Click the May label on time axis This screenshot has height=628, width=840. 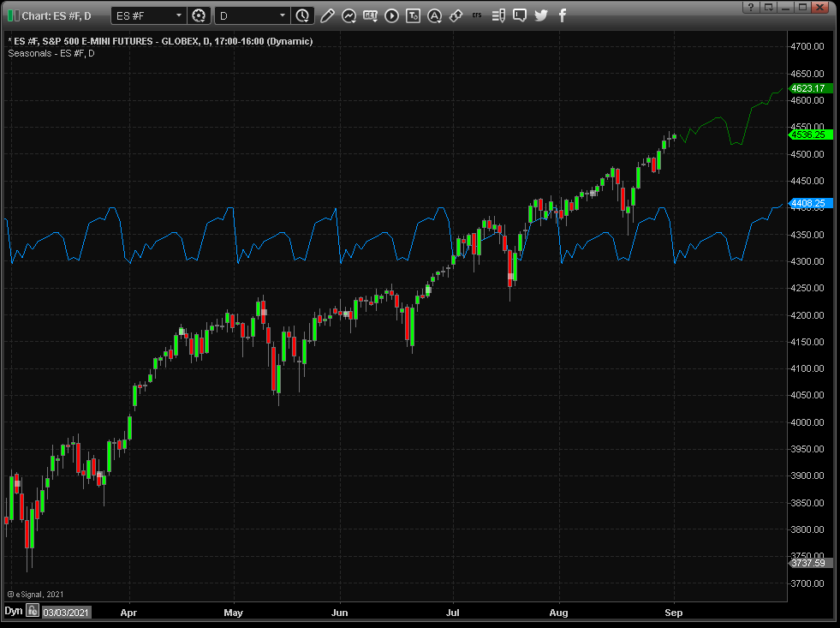(x=233, y=613)
